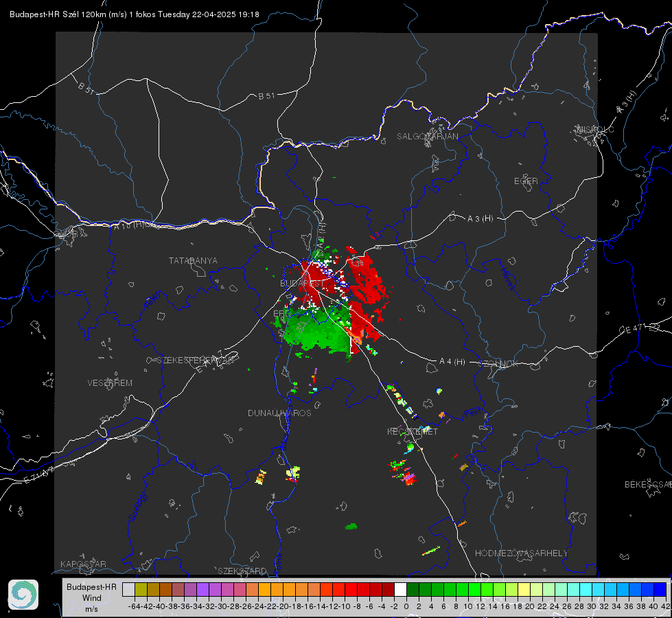Click the 'A 3 (H)' road label near Eger

click(x=480, y=219)
